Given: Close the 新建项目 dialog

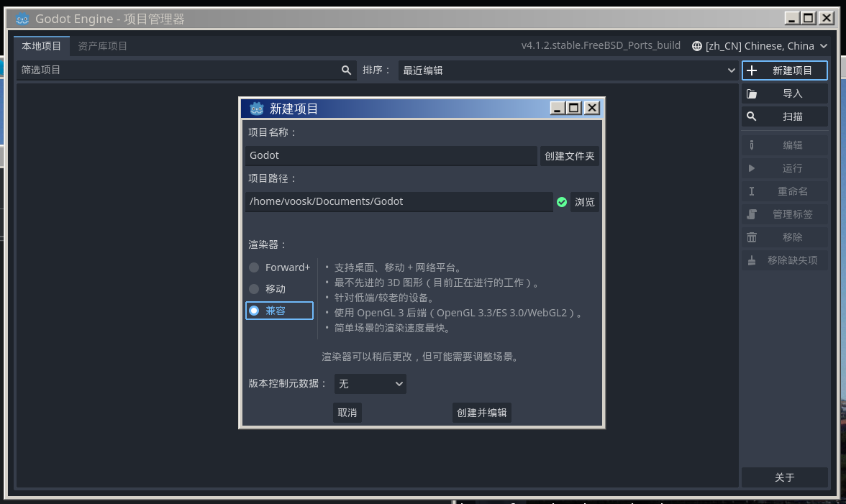Looking at the screenshot, I should pos(592,108).
